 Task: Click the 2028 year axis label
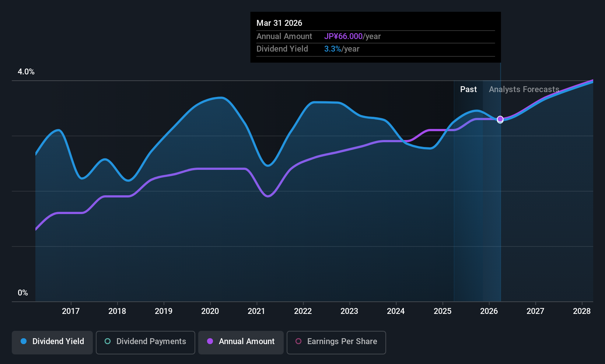click(582, 311)
